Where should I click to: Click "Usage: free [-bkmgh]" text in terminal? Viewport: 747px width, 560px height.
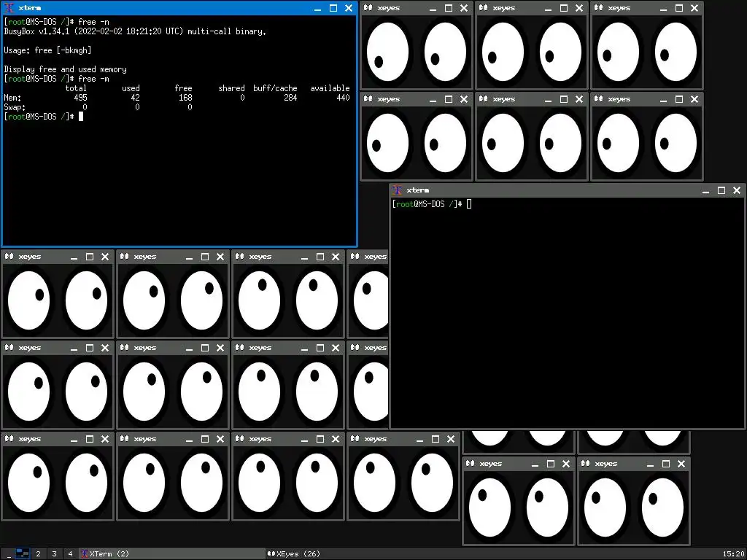pyautogui.click(x=47, y=50)
